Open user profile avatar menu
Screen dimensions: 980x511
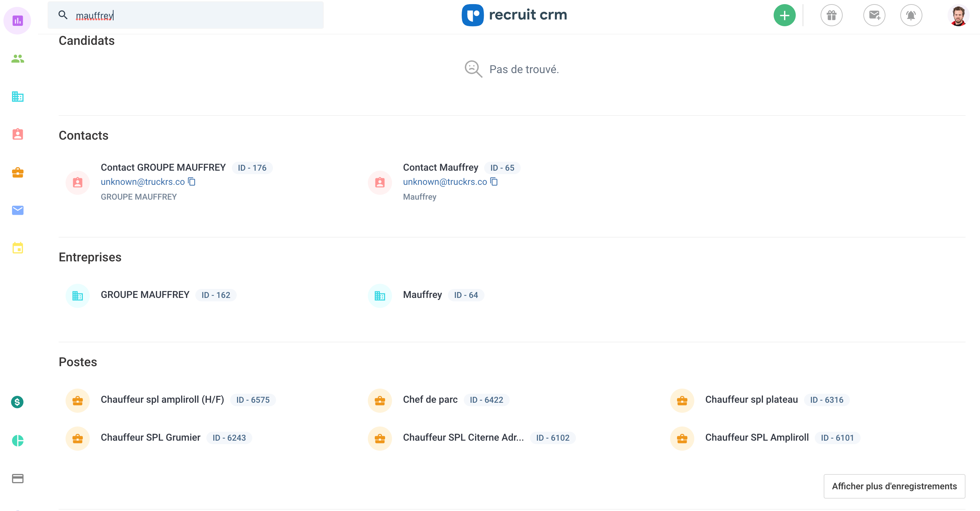(x=958, y=15)
